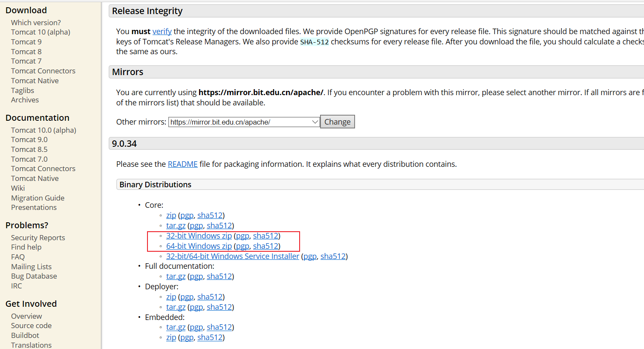Viewport: 644px width, 349px height.
Task: Go to Tomcat 8 download page
Action: pos(26,52)
